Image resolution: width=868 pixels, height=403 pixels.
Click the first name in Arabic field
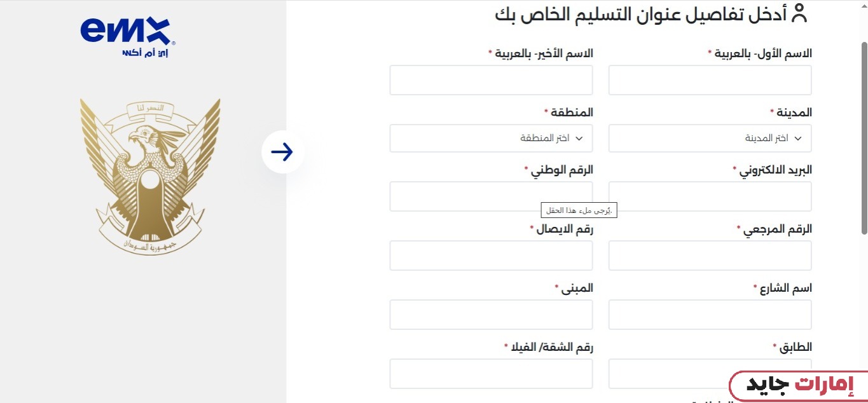(x=710, y=80)
